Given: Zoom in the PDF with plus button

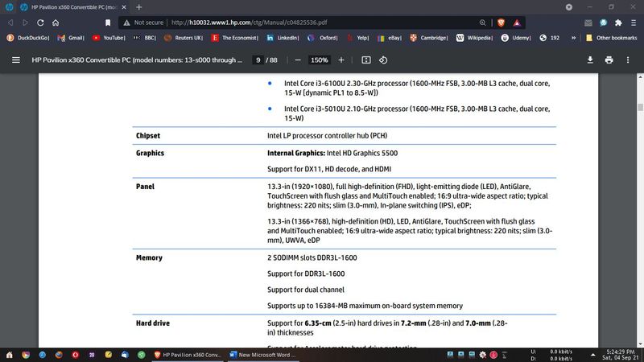Looking at the screenshot, I should (x=341, y=60).
